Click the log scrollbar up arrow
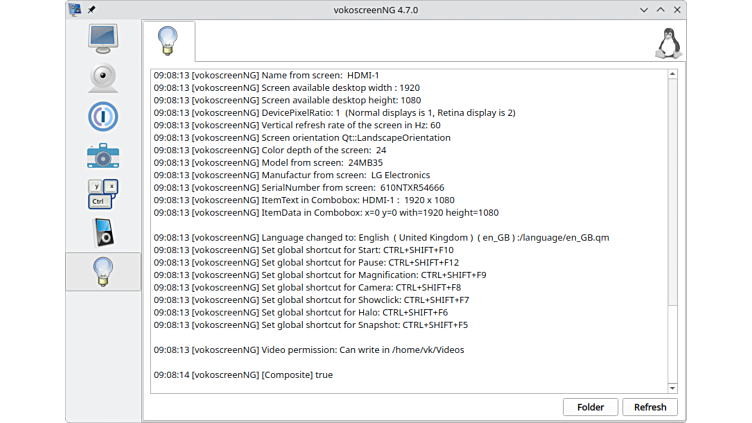 [673, 75]
